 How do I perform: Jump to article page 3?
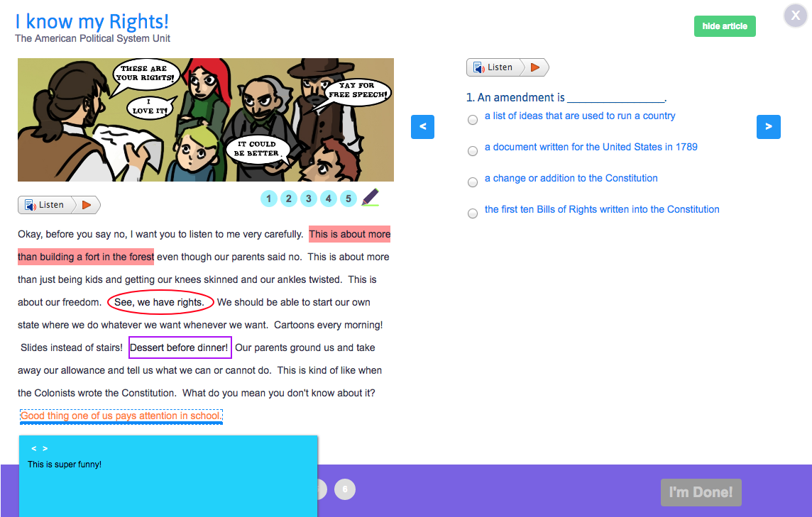308,199
